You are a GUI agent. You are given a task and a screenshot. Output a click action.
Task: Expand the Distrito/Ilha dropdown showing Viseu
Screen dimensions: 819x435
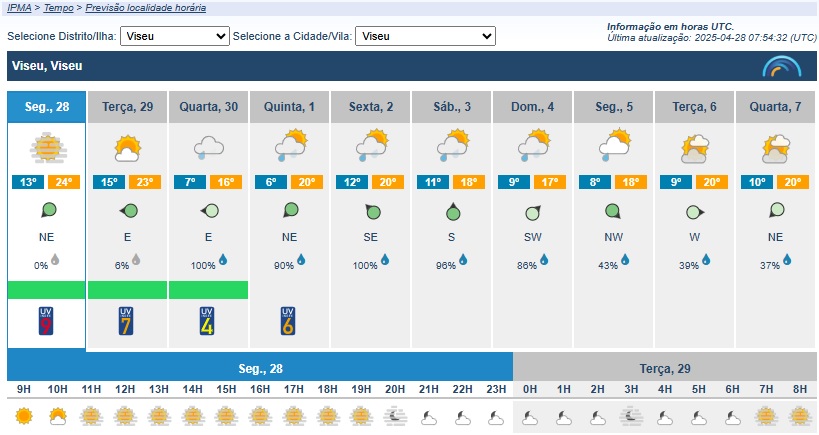click(175, 36)
